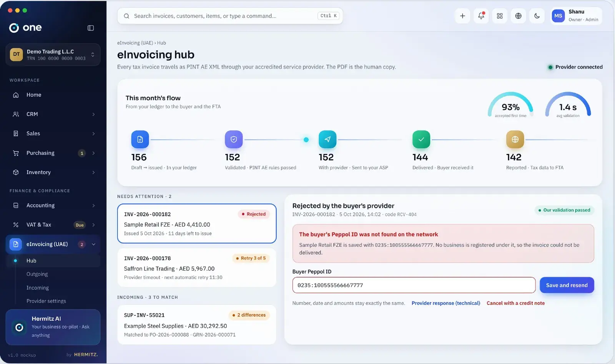Select the INV-2026-000178 retry card

[x=197, y=268]
